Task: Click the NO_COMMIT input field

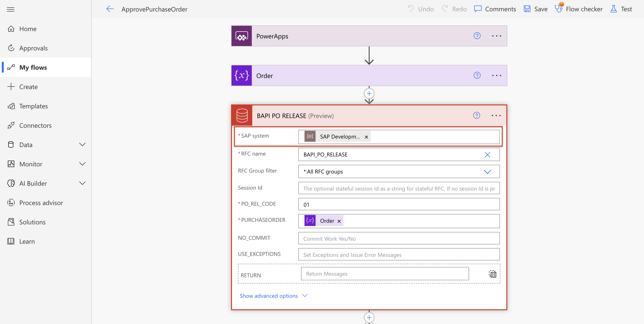Action: point(399,238)
